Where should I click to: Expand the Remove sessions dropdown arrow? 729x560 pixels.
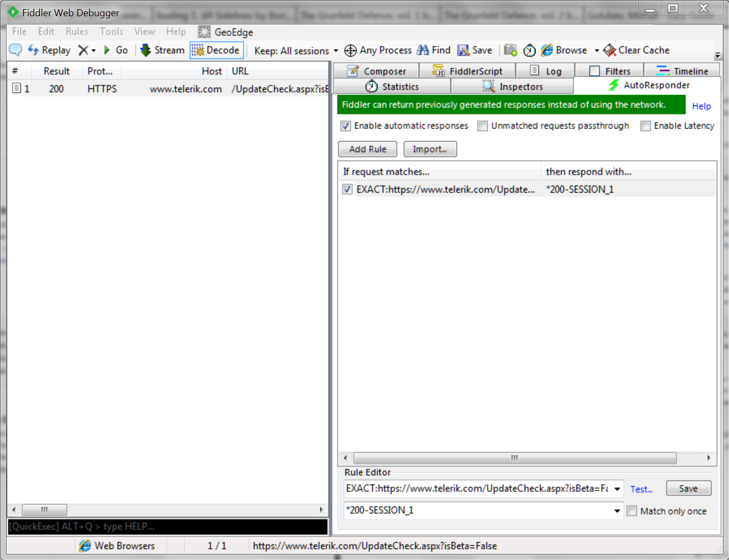click(x=93, y=51)
